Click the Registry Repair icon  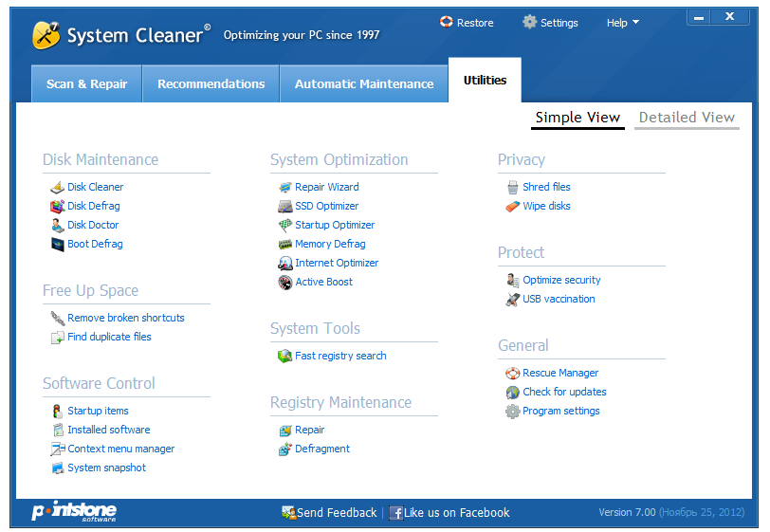pos(285,431)
